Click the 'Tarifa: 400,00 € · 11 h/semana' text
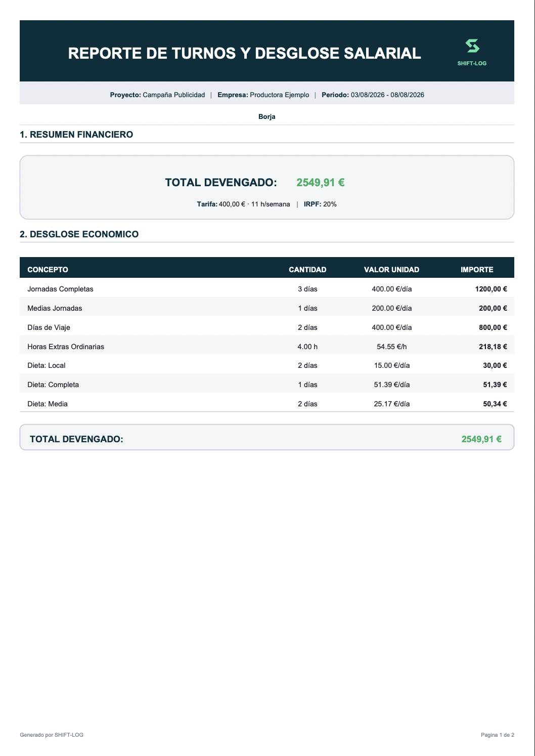This screenshot has width=535, height=756. click(244, 204)
